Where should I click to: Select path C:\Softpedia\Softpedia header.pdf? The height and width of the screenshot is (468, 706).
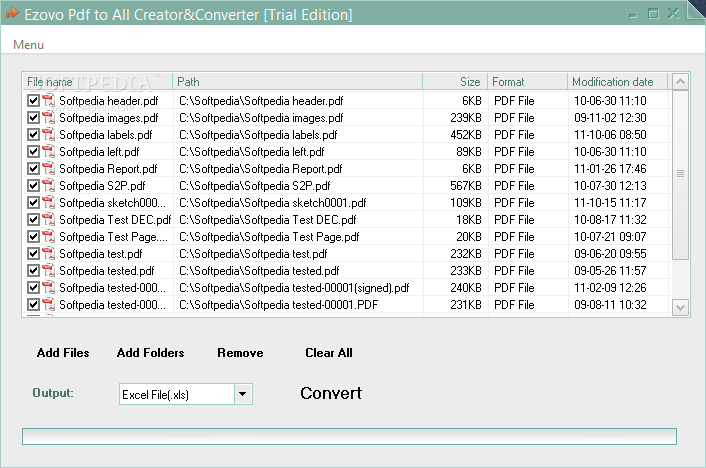261,100
